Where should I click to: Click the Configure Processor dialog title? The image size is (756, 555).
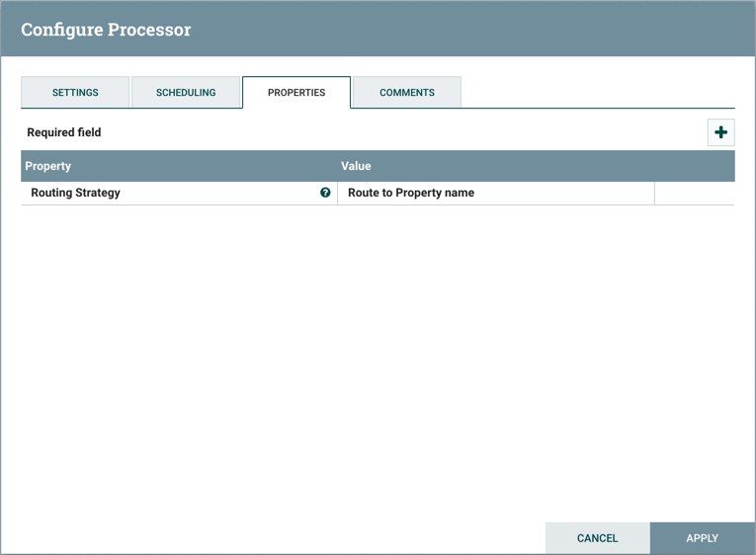pos(106,30)
